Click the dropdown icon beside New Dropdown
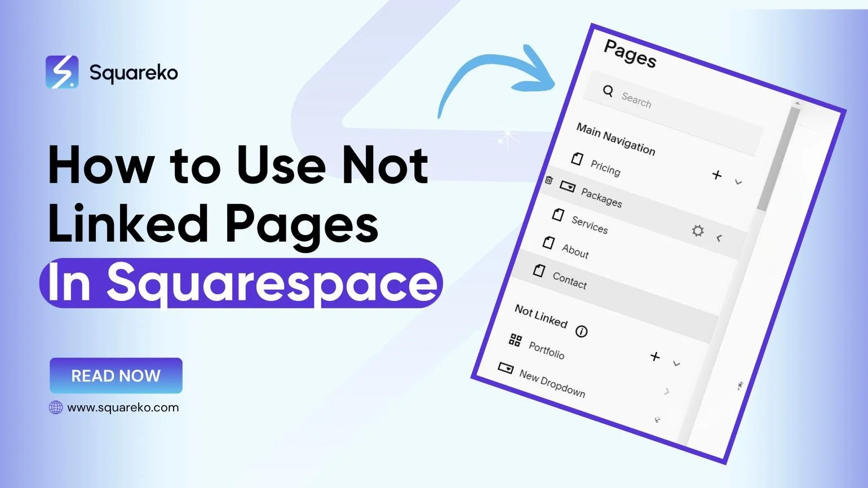This screenshot has height=488, width=868. click(x=506, y=369)
